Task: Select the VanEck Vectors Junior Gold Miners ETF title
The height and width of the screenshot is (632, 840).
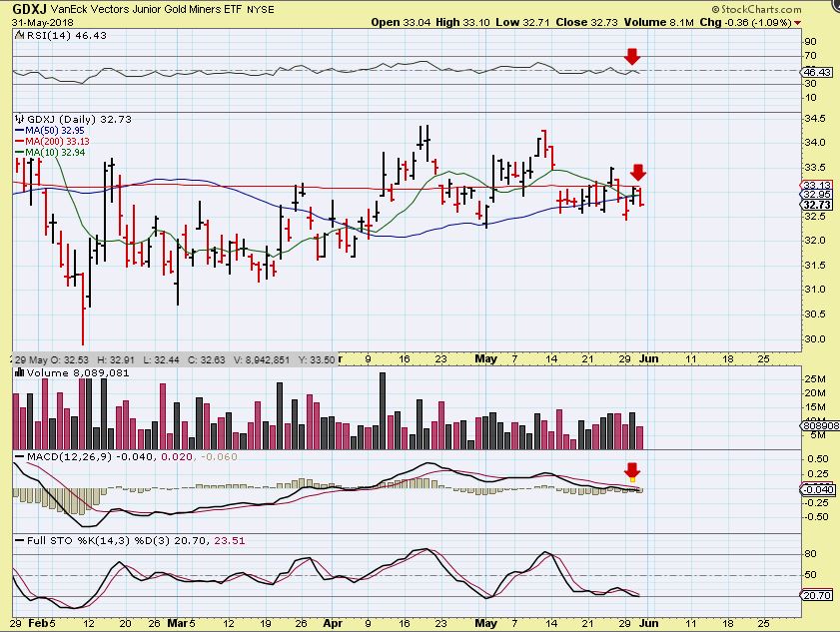Action: coord(147,10)
